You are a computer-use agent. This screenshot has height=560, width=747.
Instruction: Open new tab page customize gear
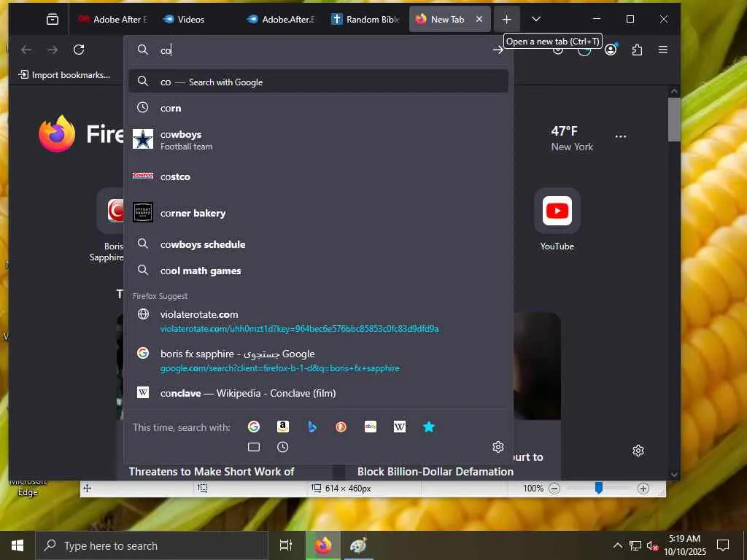pos(638,451)
